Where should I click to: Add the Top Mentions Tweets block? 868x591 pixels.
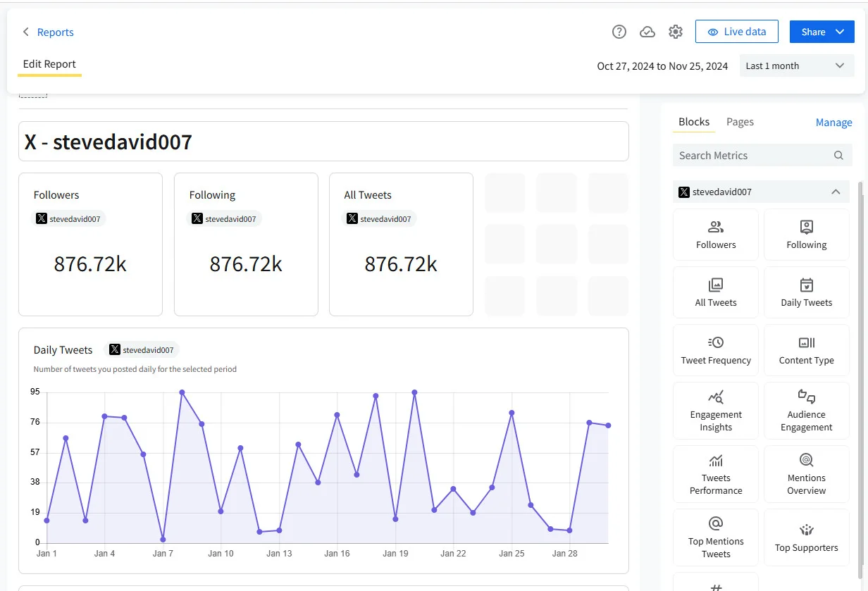click(715, 537)
